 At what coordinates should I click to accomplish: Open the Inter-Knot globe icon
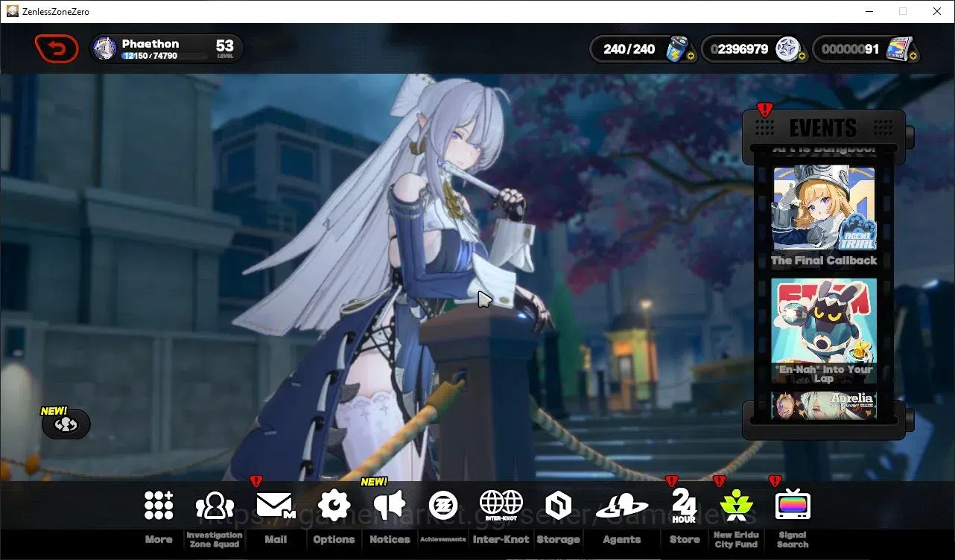coord(501,506)
